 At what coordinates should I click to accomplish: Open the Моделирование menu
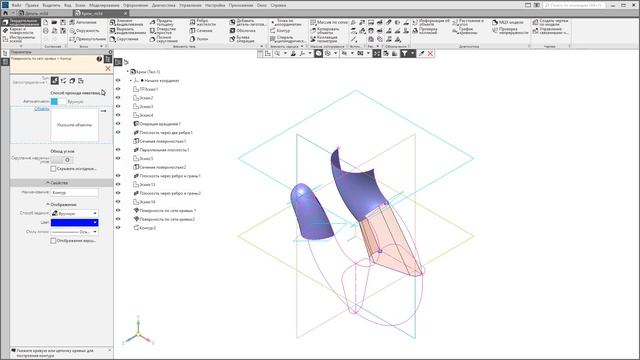(x=104, y=5)
